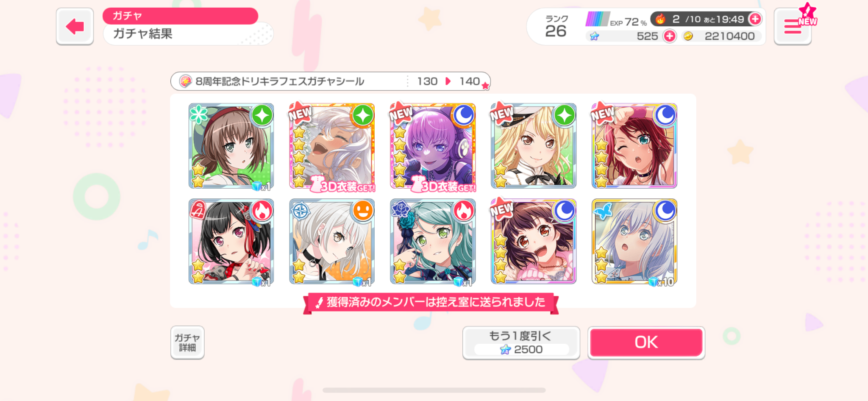
Task: Tap the blue star gem icon beside 525
Action: [595, 36]
